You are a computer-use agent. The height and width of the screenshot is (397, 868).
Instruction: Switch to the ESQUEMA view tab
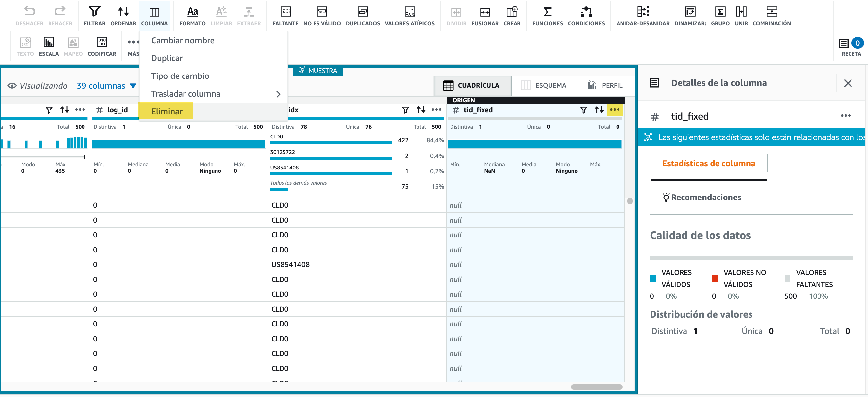(x=544, y=85)
